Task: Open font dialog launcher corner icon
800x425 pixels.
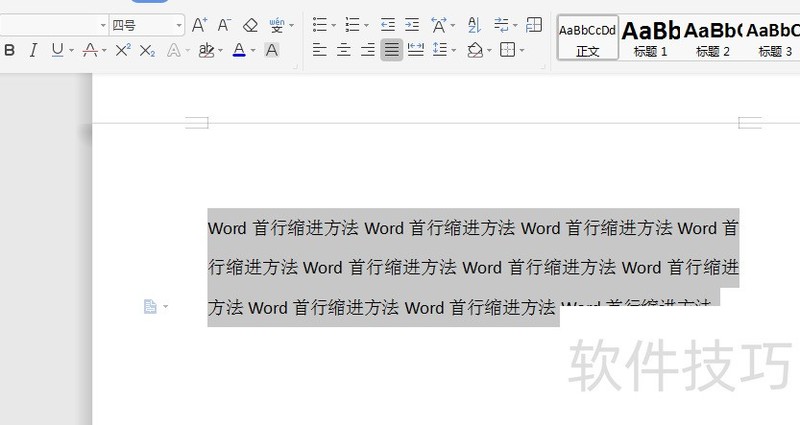Action: [x=295, y=66]
